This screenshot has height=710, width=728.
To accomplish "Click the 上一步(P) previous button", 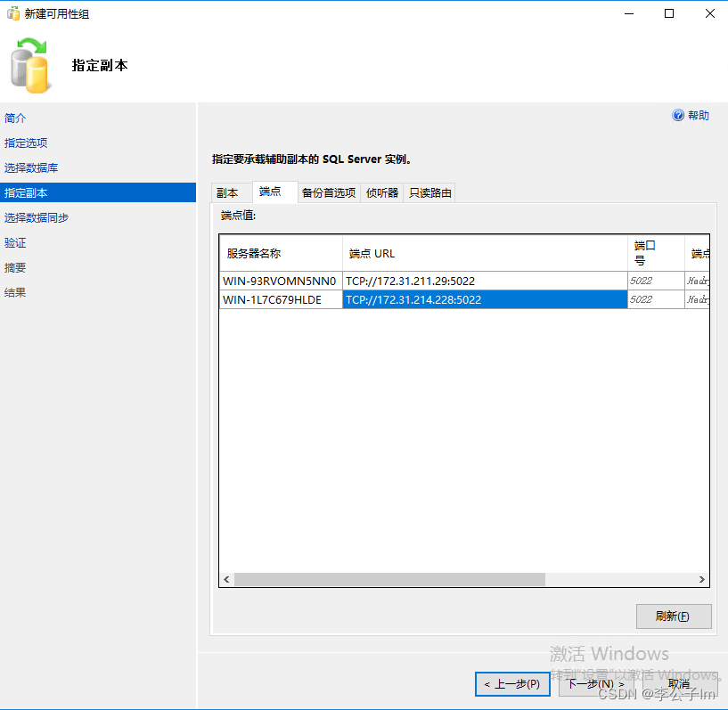I will (512, 684).
